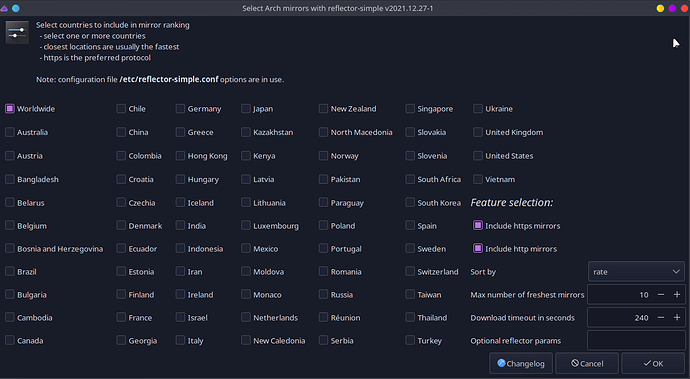This screenshot has width=690, height=379.
Task: Check the New Caledonia checkbox
Action: 246,340
